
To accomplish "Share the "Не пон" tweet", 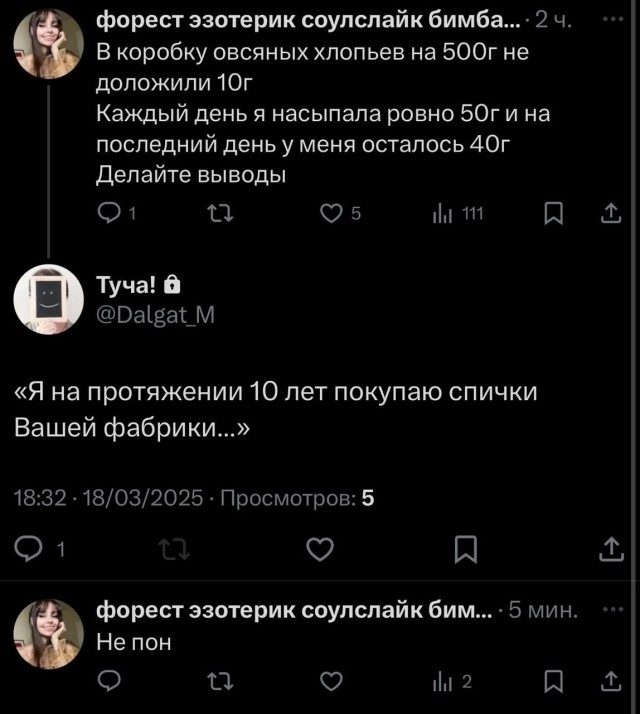I will (610, 682).
